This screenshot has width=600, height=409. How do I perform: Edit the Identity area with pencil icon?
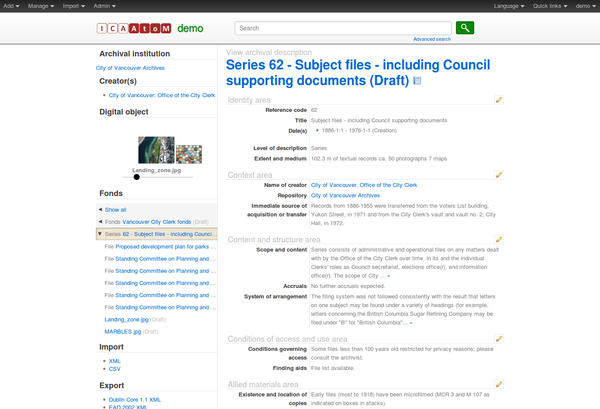click(x=499, y=100)
